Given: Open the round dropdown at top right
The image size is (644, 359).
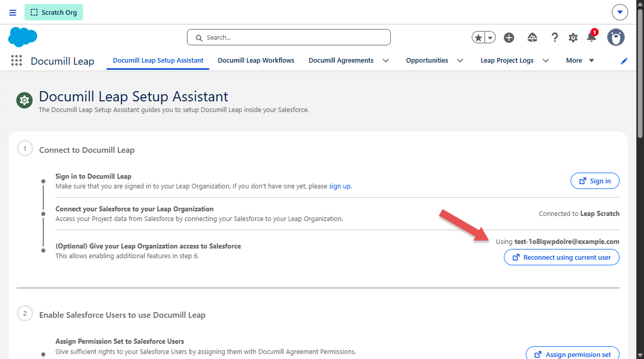Looking at the screenshot, I should click(620, 12).
